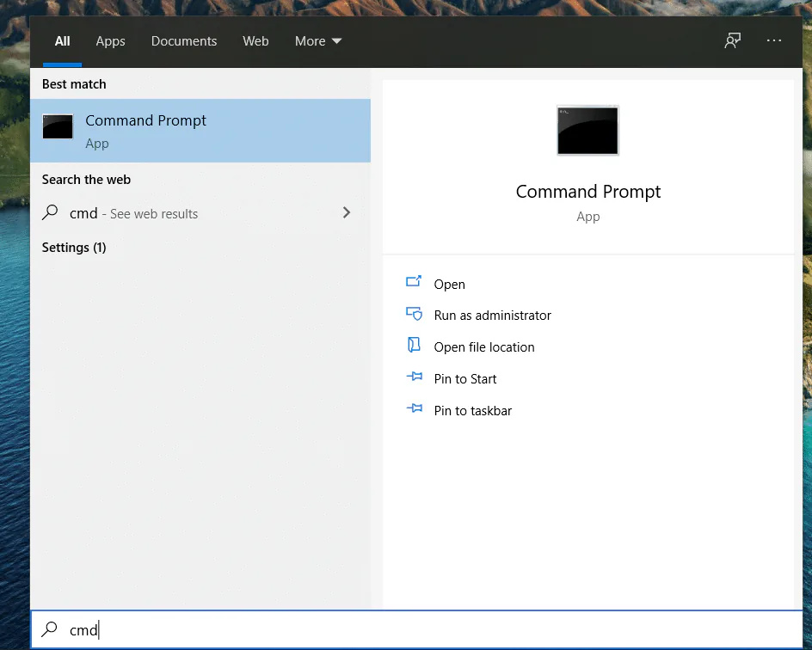812x650 pixels.
Task: Choose Open for Command Prompt
Action: 450,284
